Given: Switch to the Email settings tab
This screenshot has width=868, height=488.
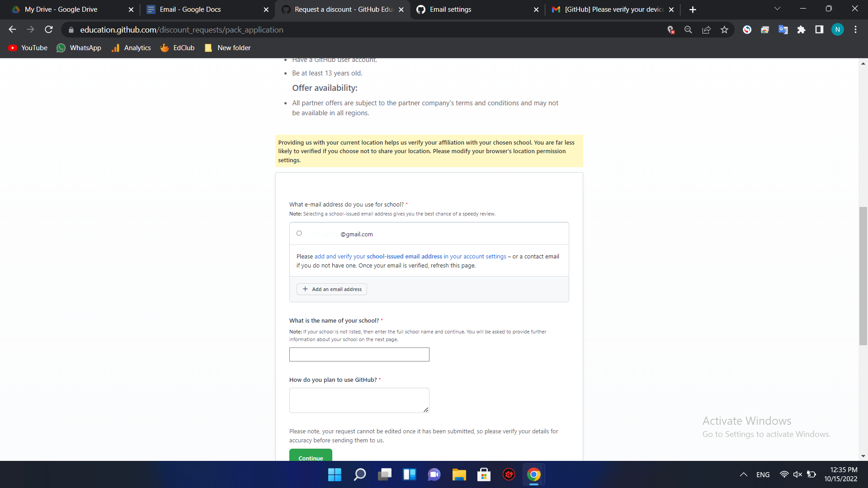Looking at the screenshot, I should point(475,9).
